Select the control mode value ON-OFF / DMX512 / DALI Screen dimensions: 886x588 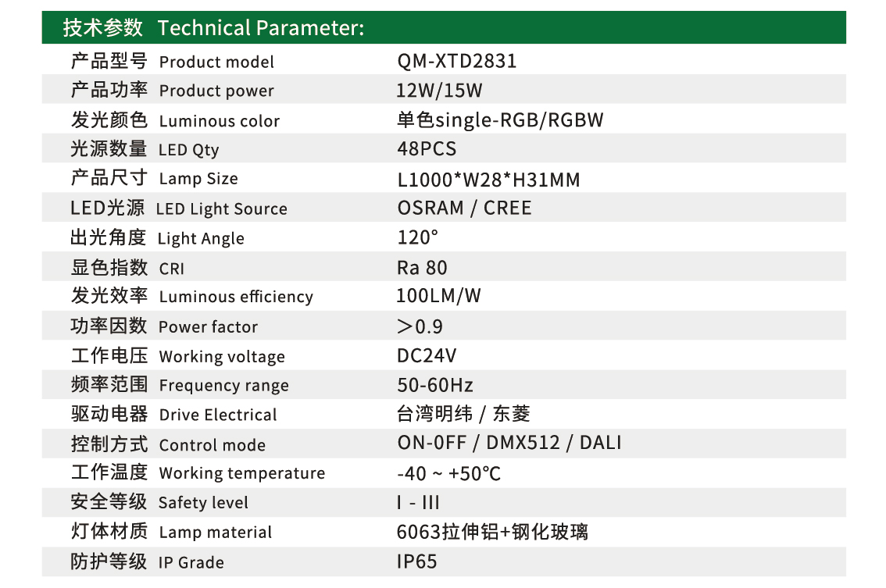point(509,444)
